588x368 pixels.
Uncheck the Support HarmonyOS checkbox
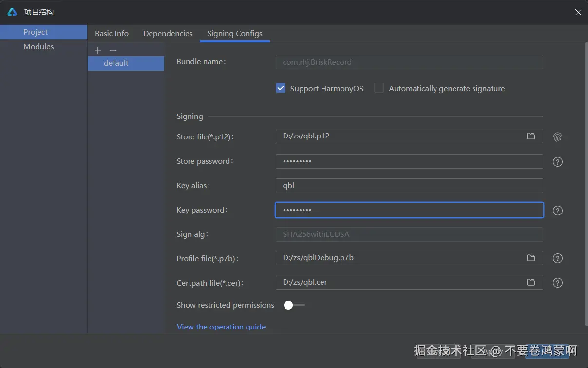click(281, 88)
